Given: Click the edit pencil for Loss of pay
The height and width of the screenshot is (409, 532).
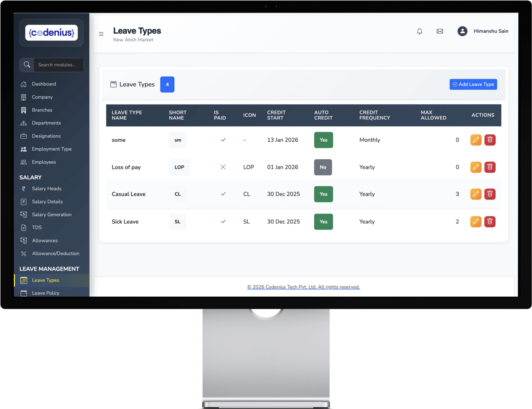Looking at the screenshot, I should coord(475,167).
